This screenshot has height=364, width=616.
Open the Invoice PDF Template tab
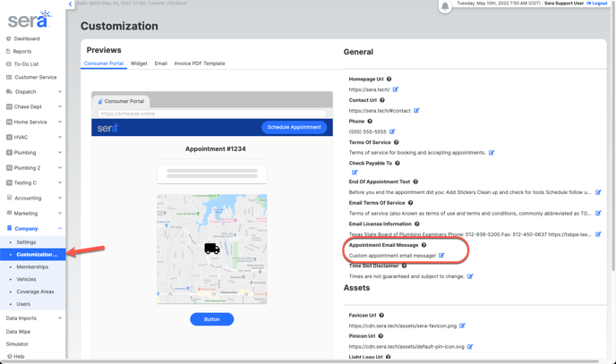(200, 63)
